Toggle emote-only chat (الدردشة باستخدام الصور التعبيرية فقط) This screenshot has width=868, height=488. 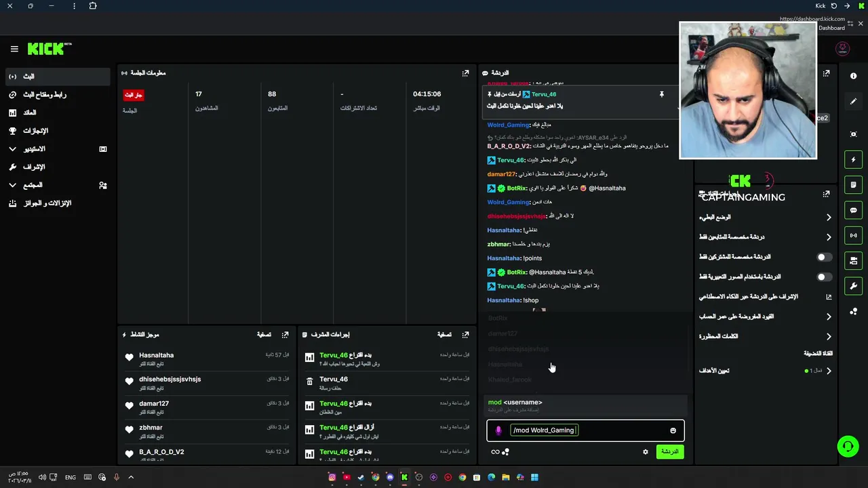pos(823,277)
